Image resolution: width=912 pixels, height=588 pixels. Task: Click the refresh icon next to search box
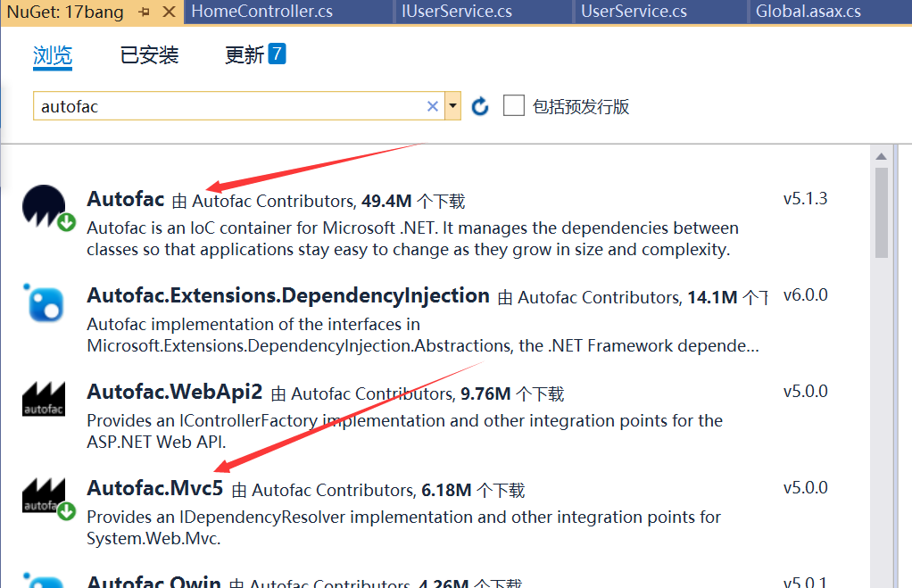[x=480, y=106]
